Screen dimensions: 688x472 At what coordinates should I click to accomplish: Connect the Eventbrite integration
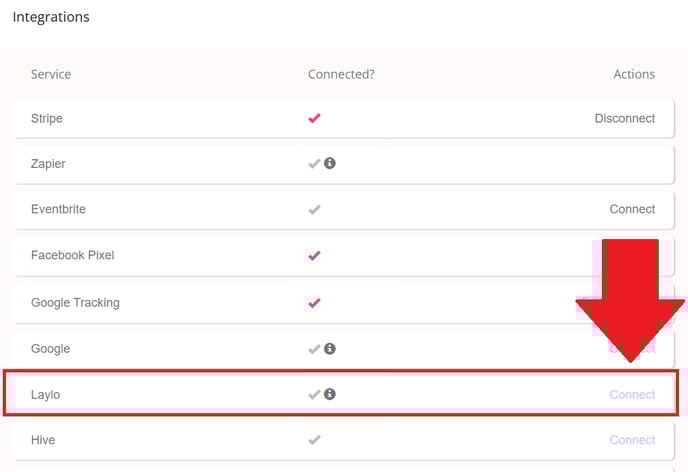coord(632,209)
